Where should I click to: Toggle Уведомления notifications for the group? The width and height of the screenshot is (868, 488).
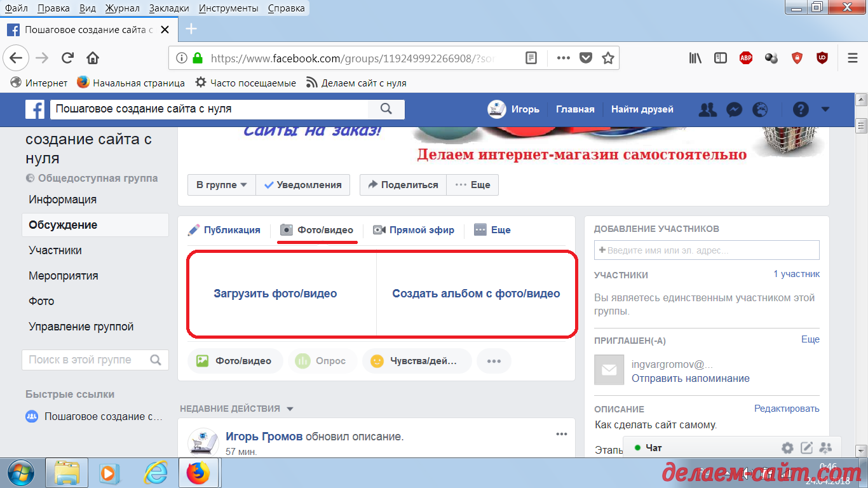[x=302, y=185]
